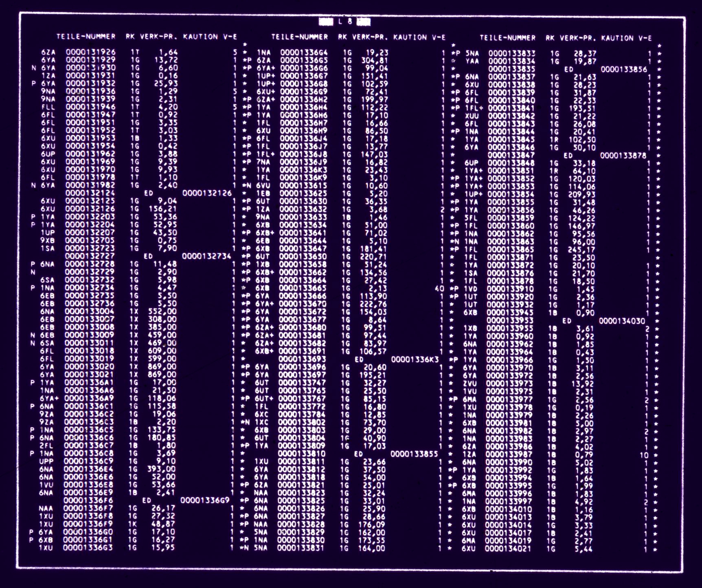Select part number 0000133973

pyautogui.click(x=510, y=384)
